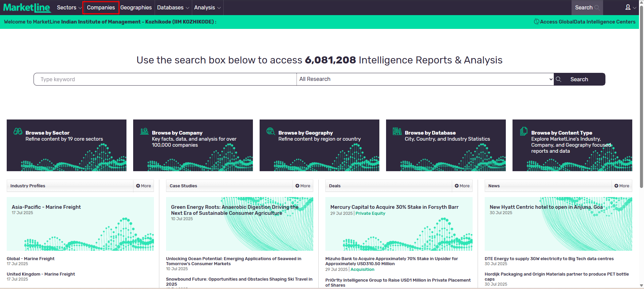Image resolution: width=644 pixels, height=289 pixels.
Task: Open the Analysis menu
Action: 207,7
